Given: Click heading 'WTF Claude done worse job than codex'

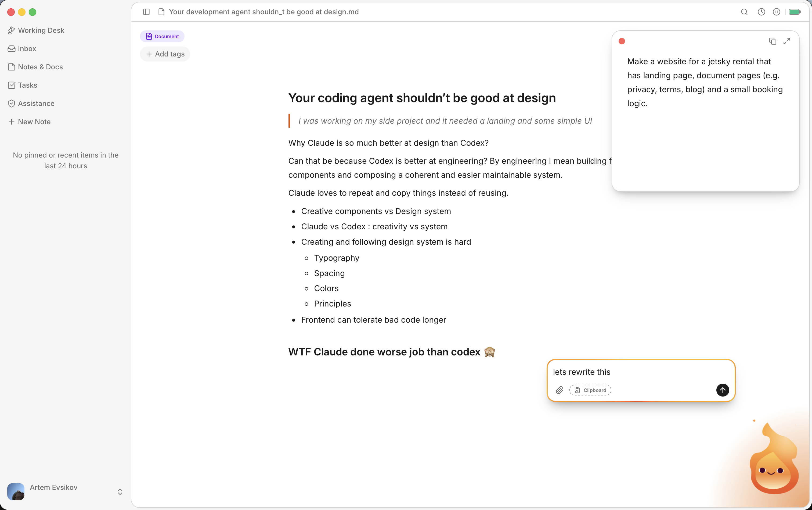Looking at the screenshot, I should click(392, 352).
